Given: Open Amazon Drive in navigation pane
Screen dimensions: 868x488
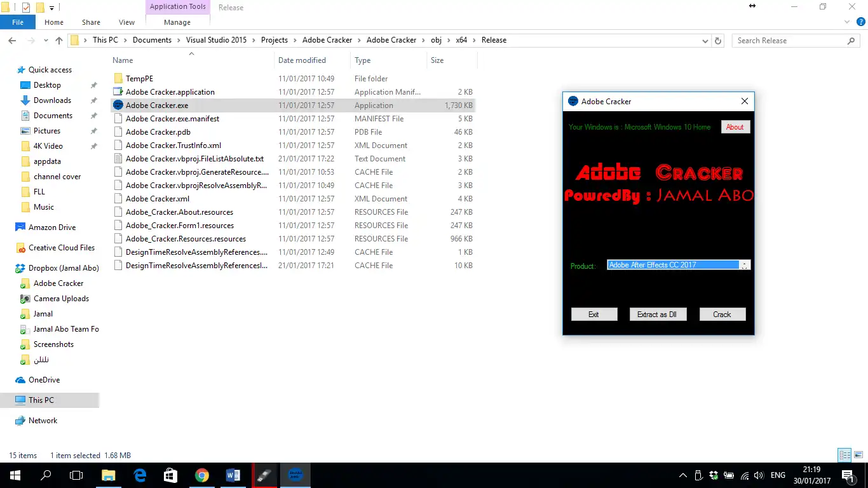Looking at the screenshot, I should click(x=51, y=227).
